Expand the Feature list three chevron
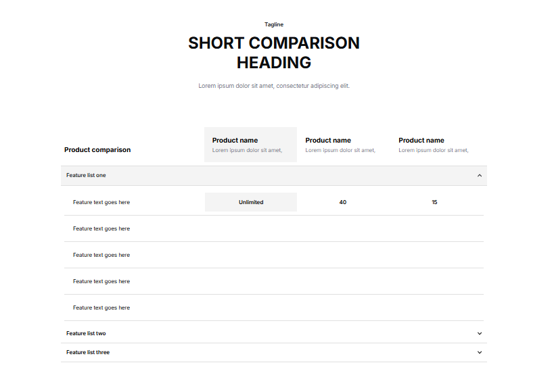The width and height of the screenshot is (552, 392). click(x=480, y=352)
